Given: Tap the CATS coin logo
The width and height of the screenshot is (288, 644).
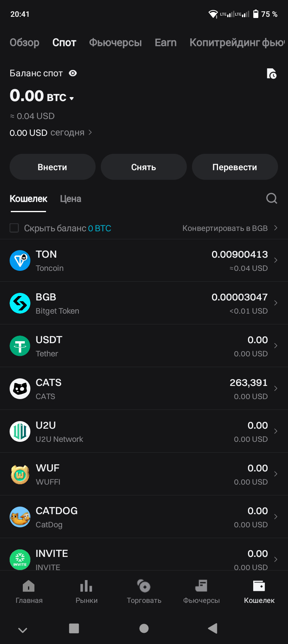Looking at the screenshot, I should 20,389.
